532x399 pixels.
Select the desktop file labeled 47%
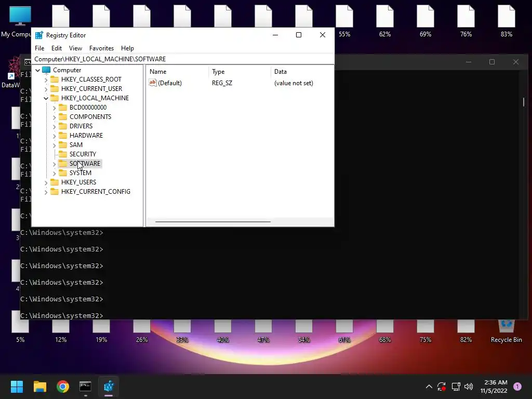[263, 331]
